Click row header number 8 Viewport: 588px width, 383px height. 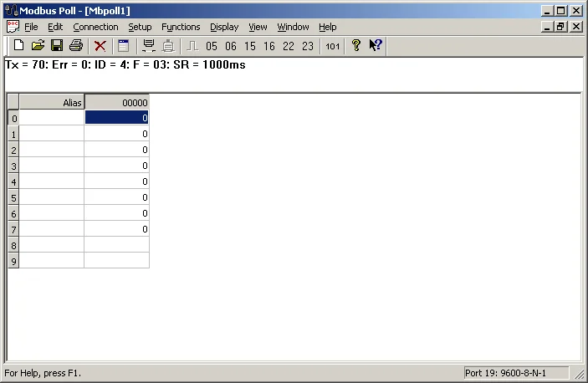pyautogui.click(x=13, y=245)
